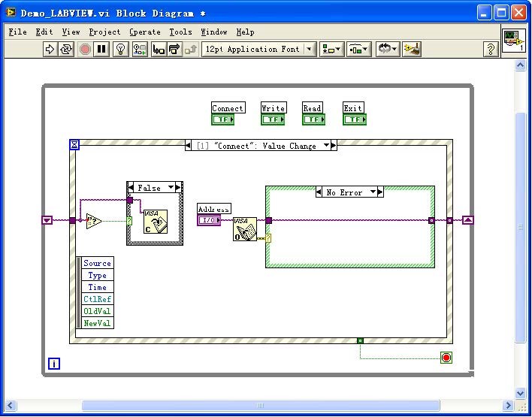Select the Connect boolean terminal
532x417 pixels.
click(223, 119)
